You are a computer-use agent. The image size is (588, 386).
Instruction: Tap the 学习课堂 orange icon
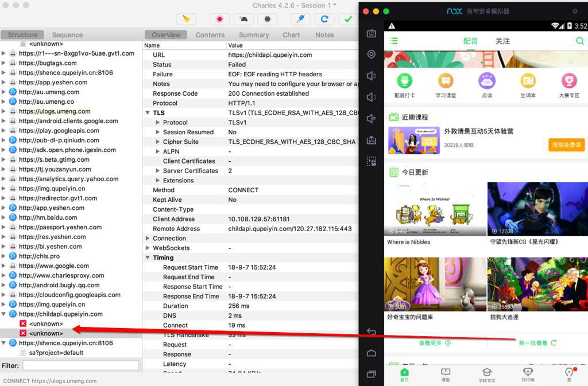446,80
